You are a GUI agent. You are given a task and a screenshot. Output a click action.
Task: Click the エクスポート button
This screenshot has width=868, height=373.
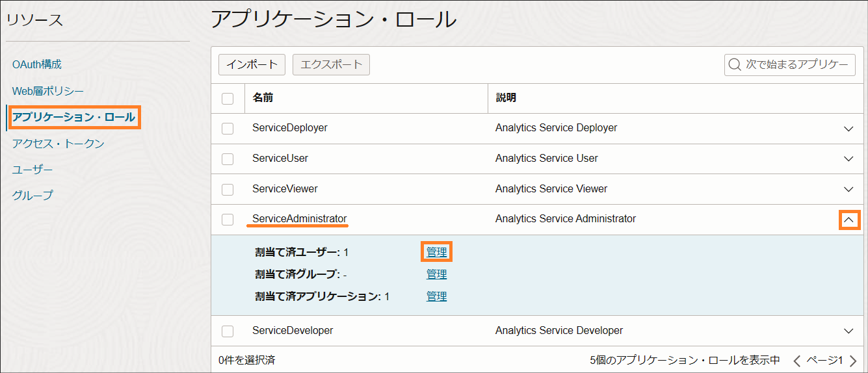pos(332,64)
